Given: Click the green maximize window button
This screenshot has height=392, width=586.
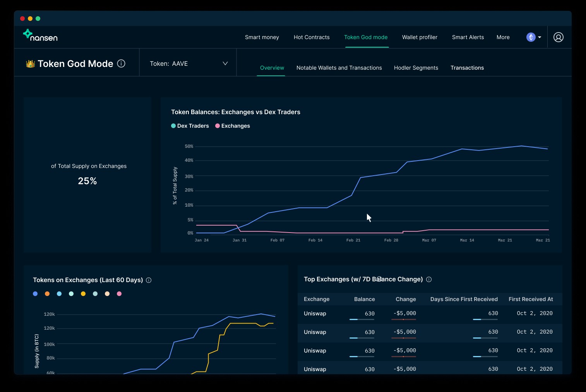Looking at the screenshot, I should click(x=38, y=19).
